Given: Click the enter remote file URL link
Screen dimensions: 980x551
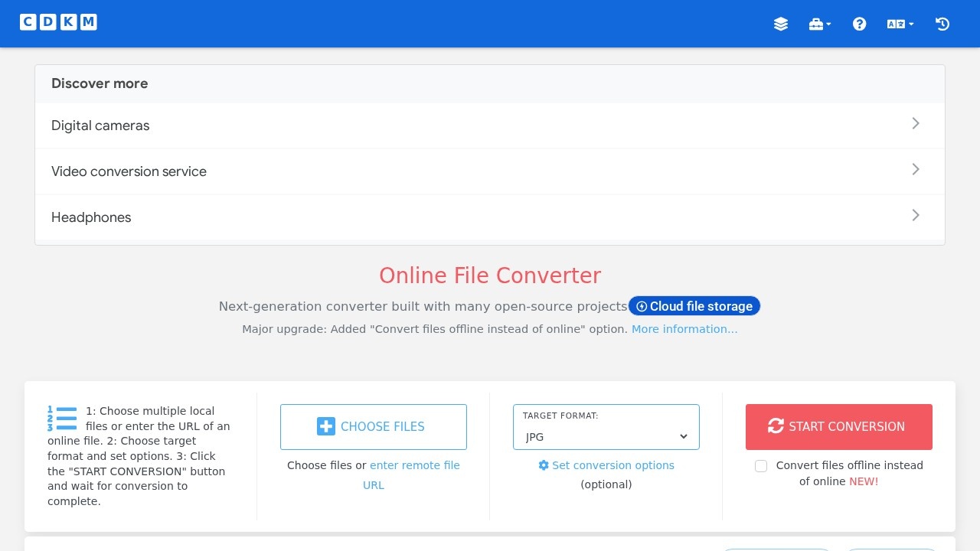Looking at the screenshot, I should click(414, 465).
